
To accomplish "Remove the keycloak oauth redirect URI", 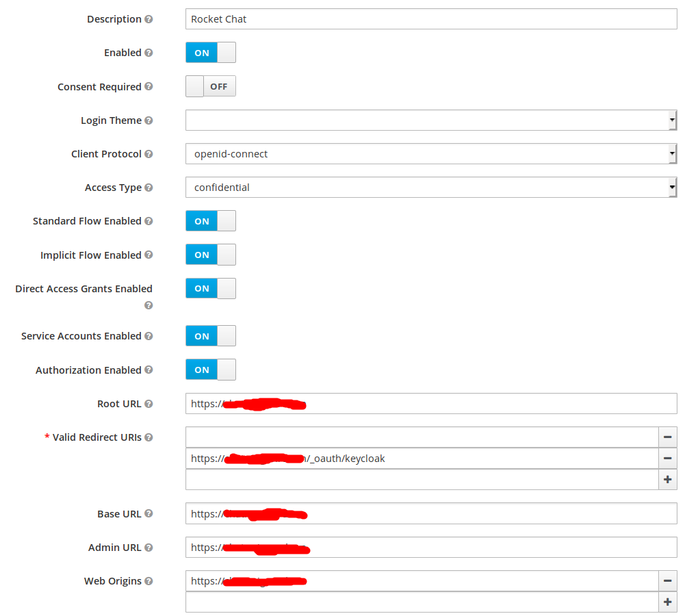I will tap(667, 458).
